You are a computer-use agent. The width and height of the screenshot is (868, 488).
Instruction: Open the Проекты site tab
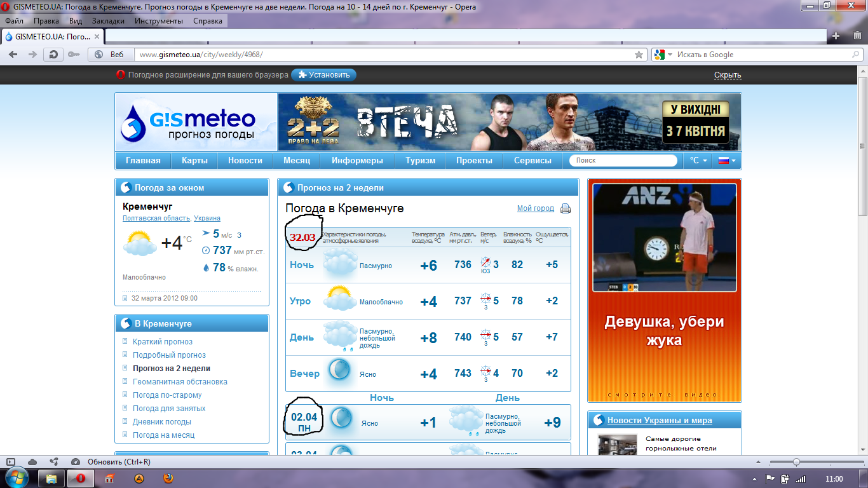click(x=474, y=161)
